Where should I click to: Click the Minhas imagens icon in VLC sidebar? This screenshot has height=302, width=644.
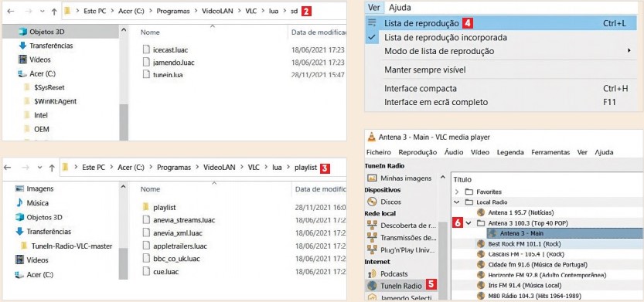point(372,178)
